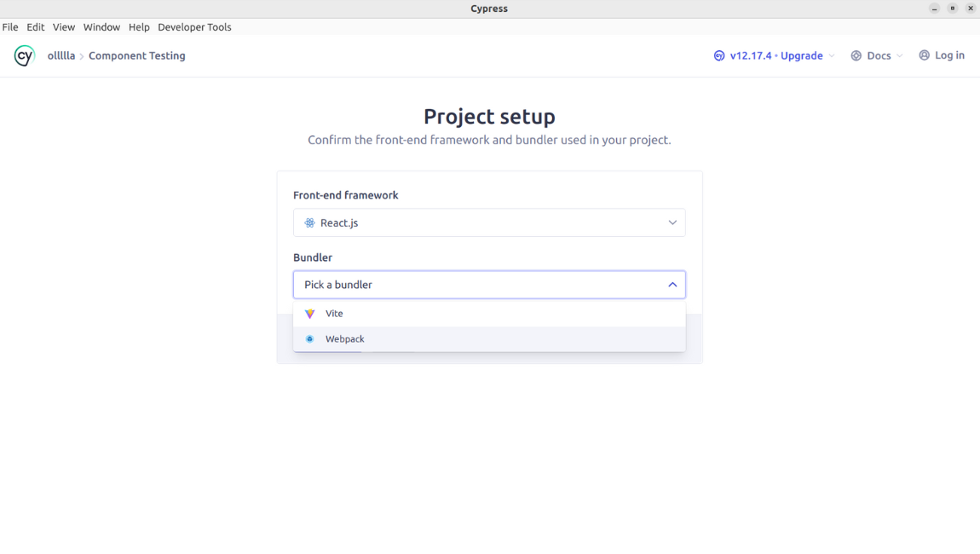Select Webpack from the bundler options
Screen dimensions: 980x554
point(344,338)
